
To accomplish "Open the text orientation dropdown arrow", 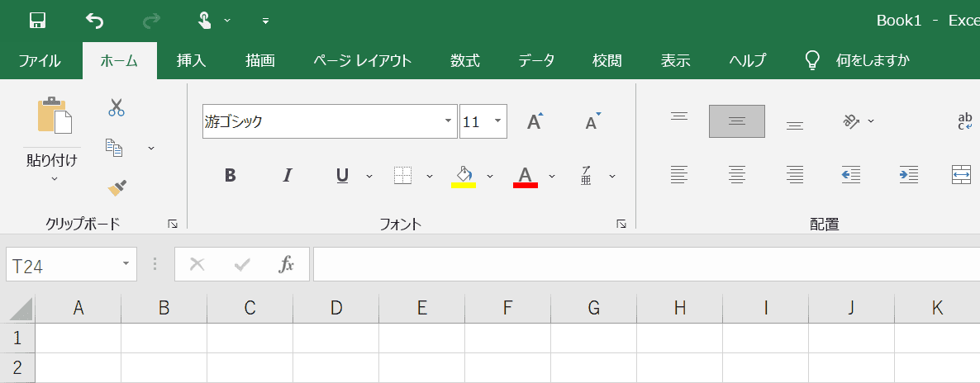I will (871, 121).
